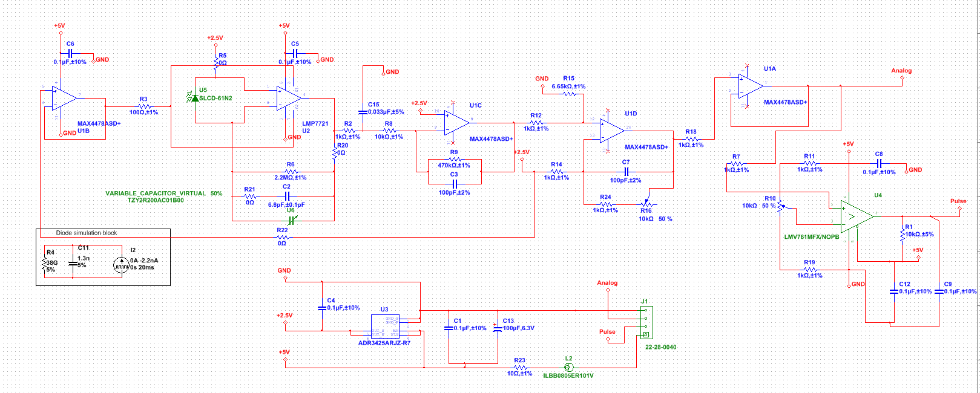
Task: Select the R4 38G resistor in diode block
Action: [44, 263]
